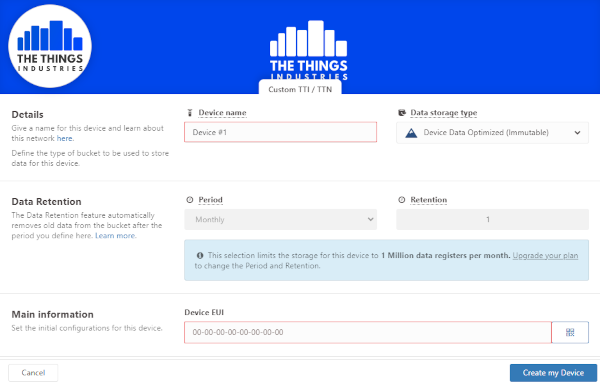Click The Things Industries round logo

pyautogui.click(x=50, y=46)
